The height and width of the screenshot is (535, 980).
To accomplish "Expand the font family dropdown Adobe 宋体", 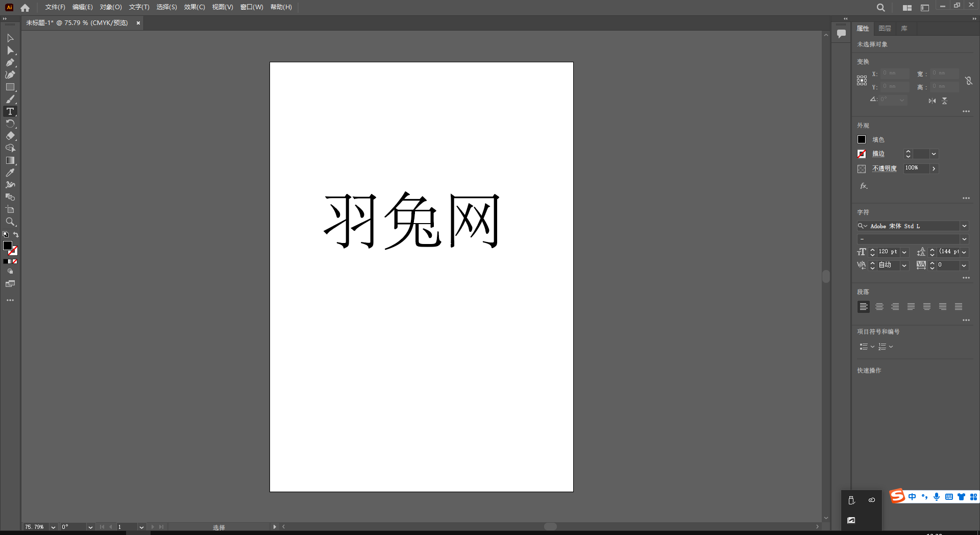I will click(964, 226).
